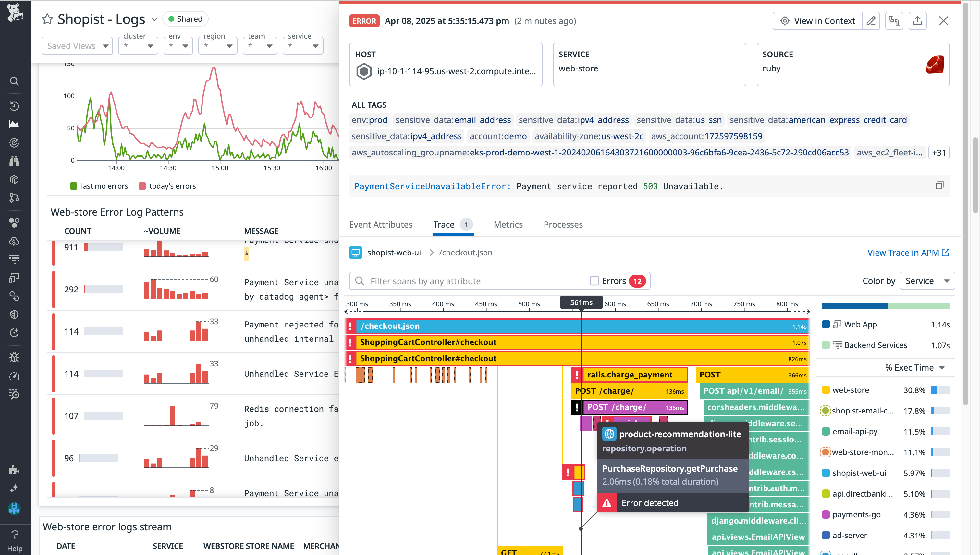Edit the error panel using the pencil icon

point(871,20)
